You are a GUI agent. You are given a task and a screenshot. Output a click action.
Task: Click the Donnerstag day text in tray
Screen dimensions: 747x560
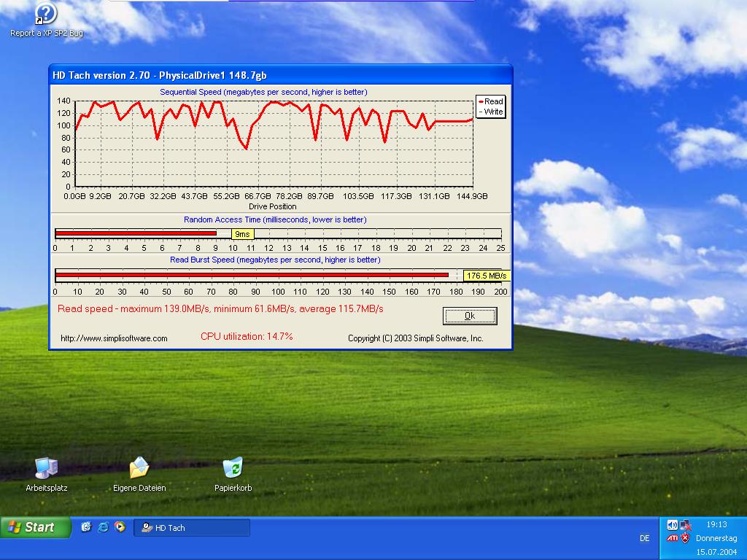pos(716,538)
